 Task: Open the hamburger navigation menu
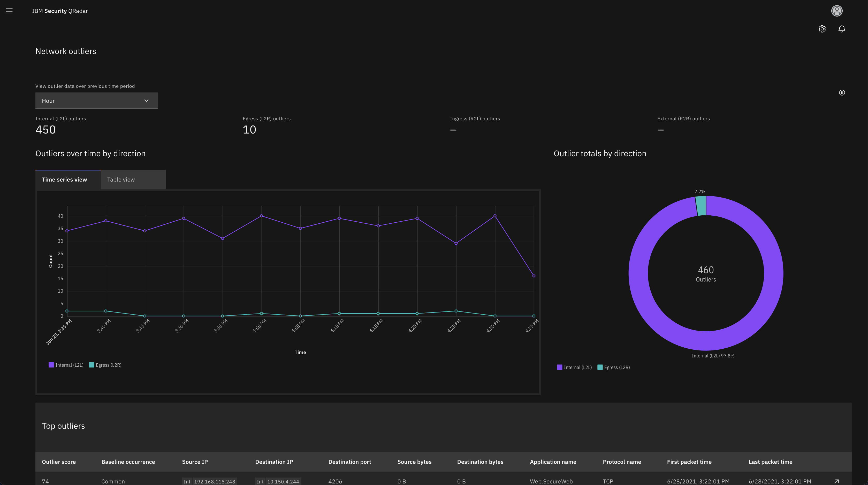[9, 11]
